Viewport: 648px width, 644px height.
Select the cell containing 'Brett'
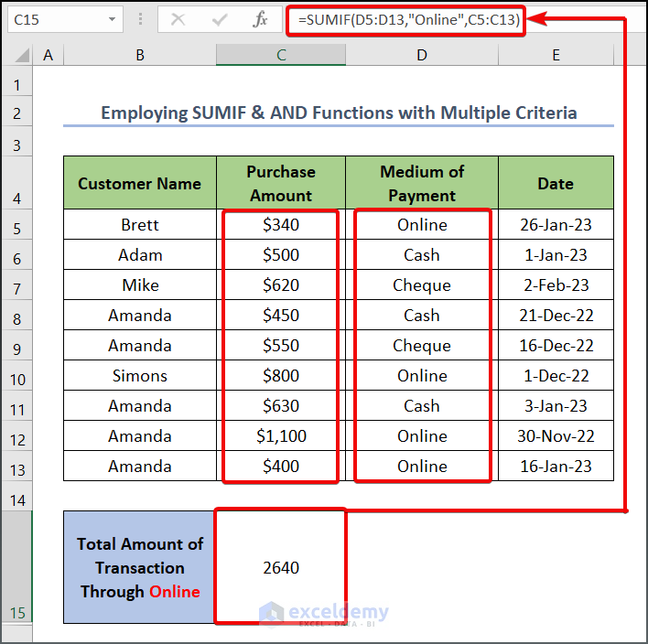click(x=140, y=224)
